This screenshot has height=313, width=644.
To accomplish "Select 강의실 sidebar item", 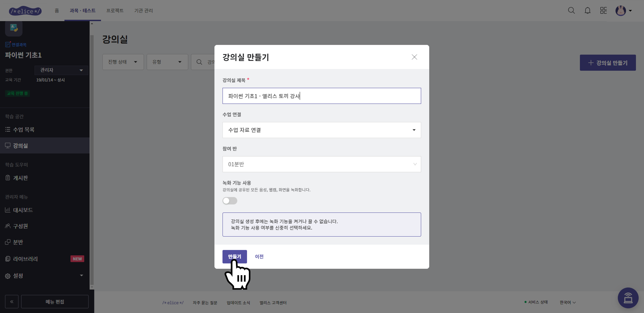I will pos(45,145).
